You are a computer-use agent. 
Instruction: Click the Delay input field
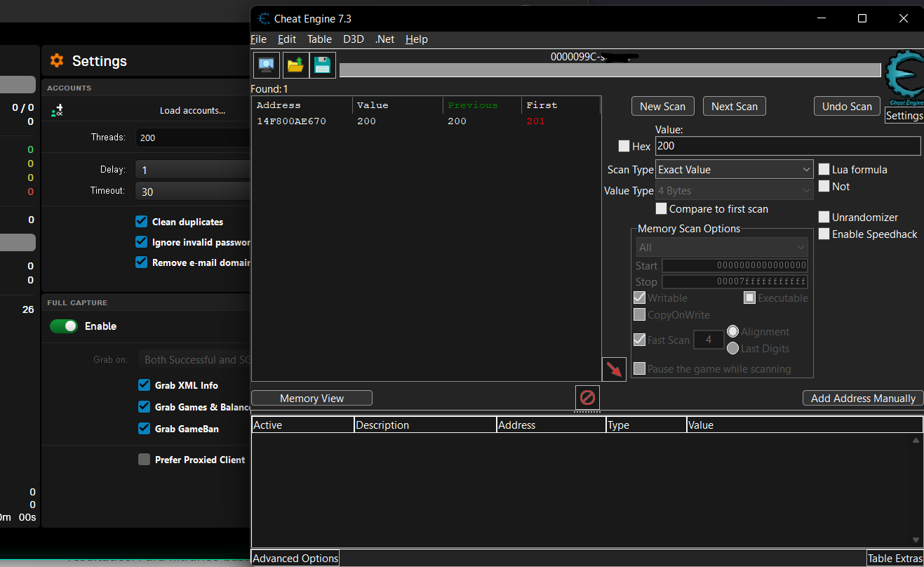coord(193,170)
